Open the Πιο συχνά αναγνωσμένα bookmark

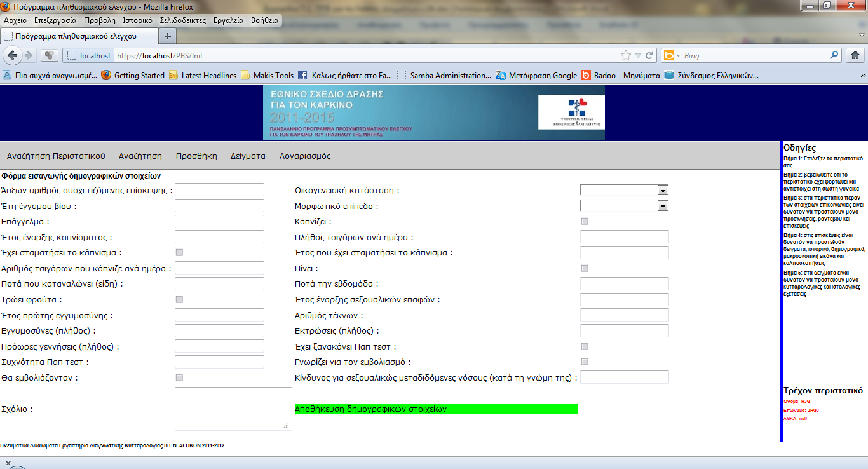tap(50, 75)
